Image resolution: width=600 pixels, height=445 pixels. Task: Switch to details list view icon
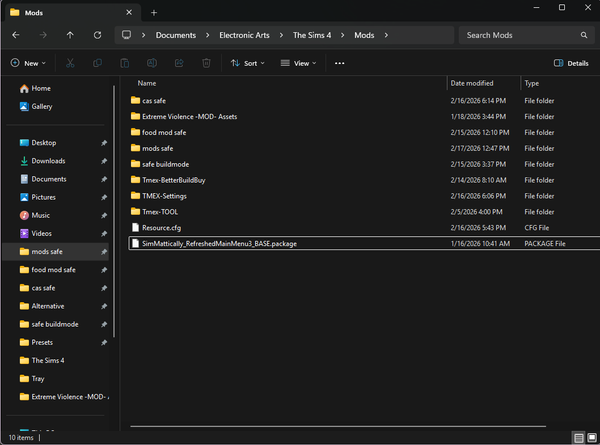click(578, 438)
